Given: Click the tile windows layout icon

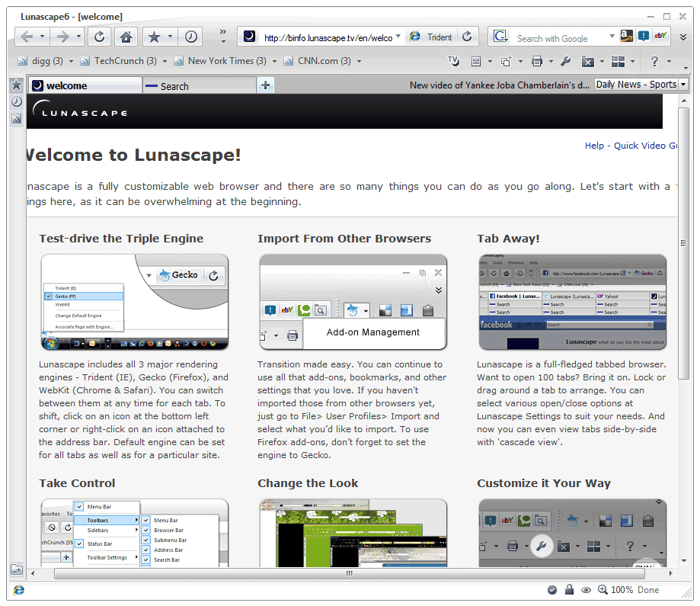Looking at the screenshot, I should coord(618,61).
